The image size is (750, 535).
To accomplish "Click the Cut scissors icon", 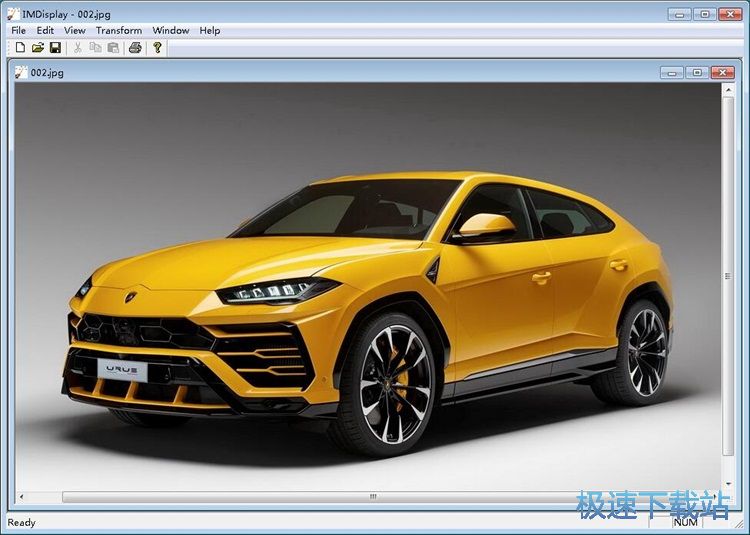I will click(x=77, y=47).
